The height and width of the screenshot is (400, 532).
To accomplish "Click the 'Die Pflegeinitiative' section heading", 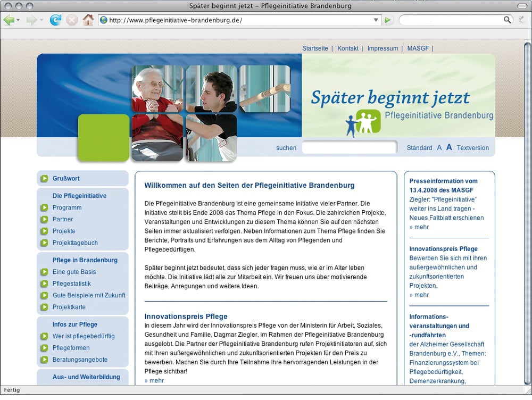I will pyautogui.click(x=79, y=196).
